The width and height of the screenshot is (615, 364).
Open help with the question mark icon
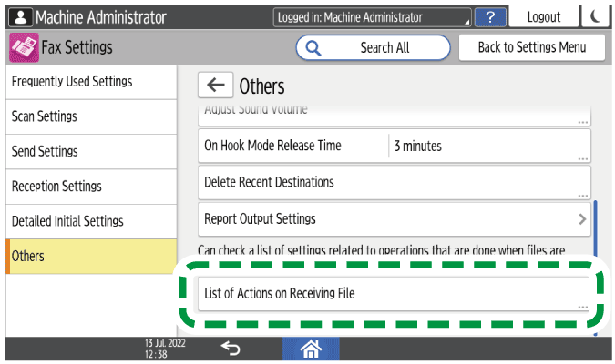coord(491,17)
